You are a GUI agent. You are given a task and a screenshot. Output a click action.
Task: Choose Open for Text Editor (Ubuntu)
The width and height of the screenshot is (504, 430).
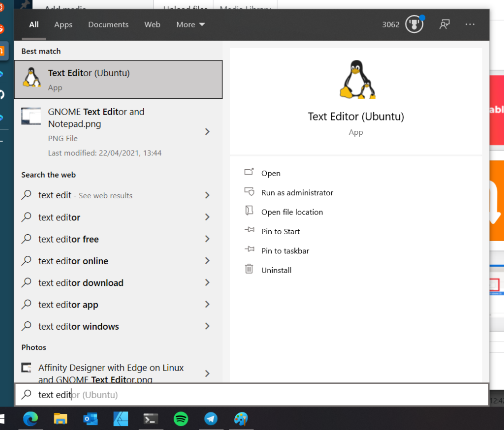pos(271,173)
